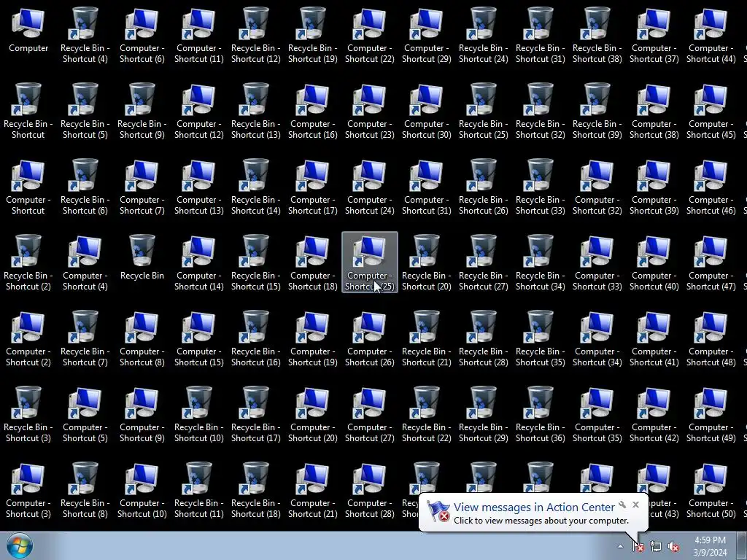Click Recycle Bin - Shortcut (6) icon

pyautogui.click(x=85, y=187)
